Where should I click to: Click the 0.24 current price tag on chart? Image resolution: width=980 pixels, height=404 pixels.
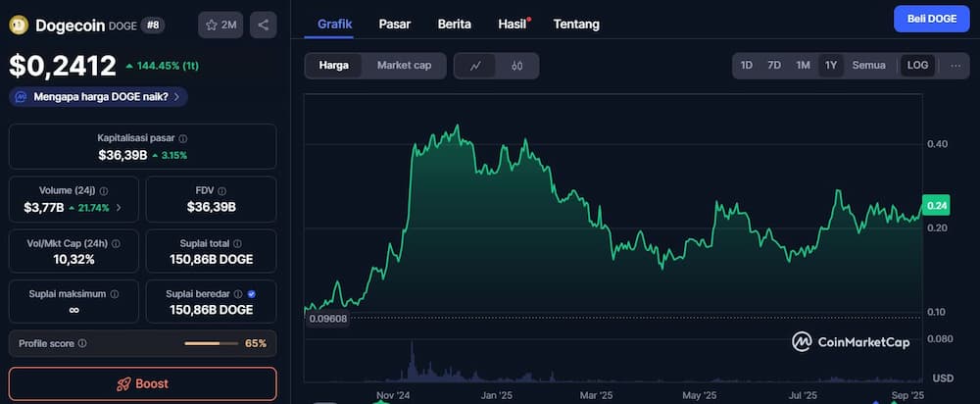click(937, 205)
